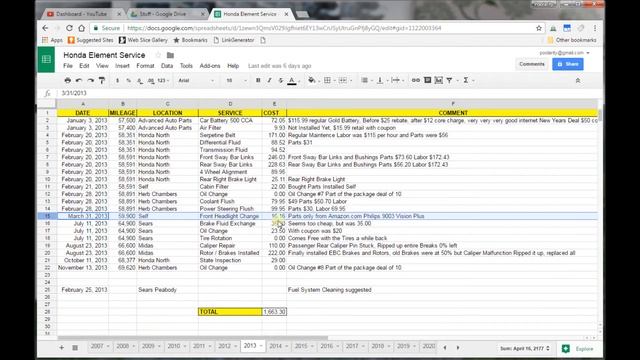The width and height of the screenshot is (640, 360).
Task: Format cell as currency
Action: 118,80
